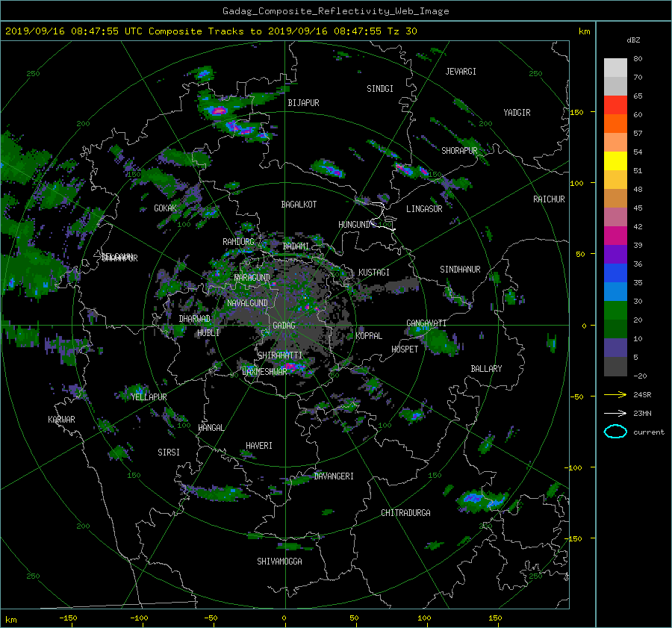Screen dimensions: 672x628
Task: Click the LAXMESHWAR city label
Action: pos(264,372)
